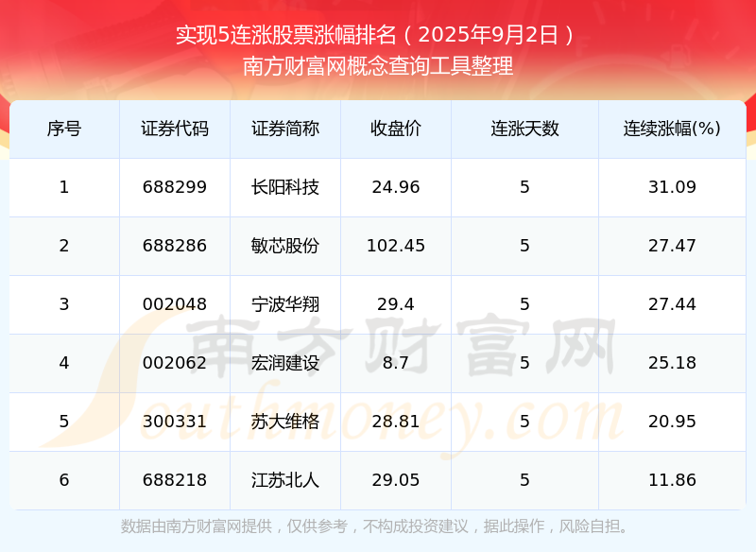Viewport: 756px width, 552px height.
Task: Select stock code 002048
Action: point(175,304)
